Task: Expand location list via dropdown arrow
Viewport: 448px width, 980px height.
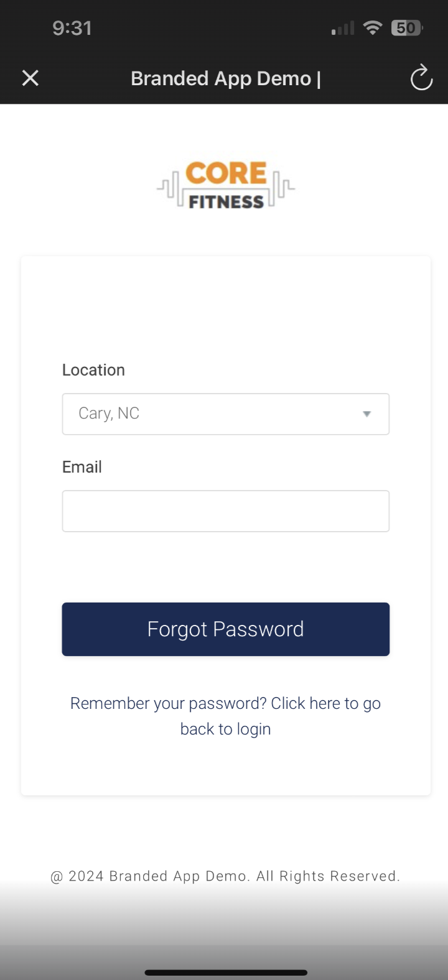Action: coord(366,414)
